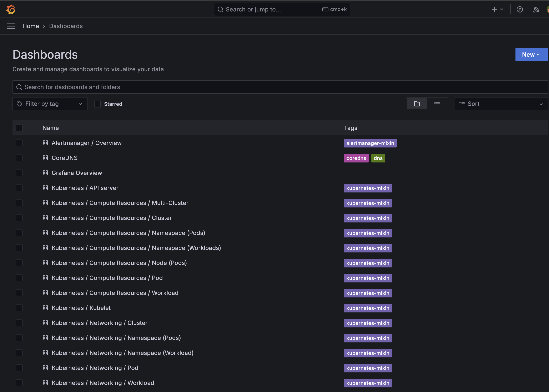The width and height of the screenshot is (549, 392).
Task: Open Alertmanager / Overview dashboard
Action: [86, 143]
